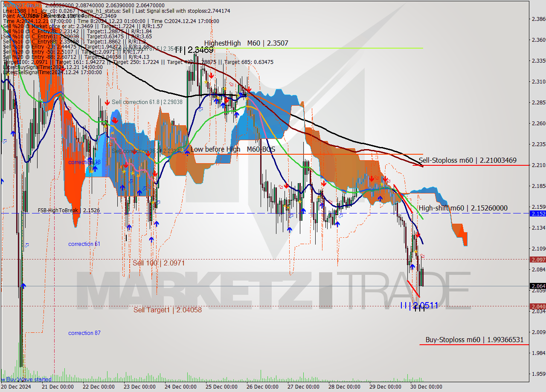The width and height of the screenshot is (546, 392).
Task: Click the 'LatestSellSignalTime:2024.12.24 17:00:00' line
Action: (x=52, y=72)
